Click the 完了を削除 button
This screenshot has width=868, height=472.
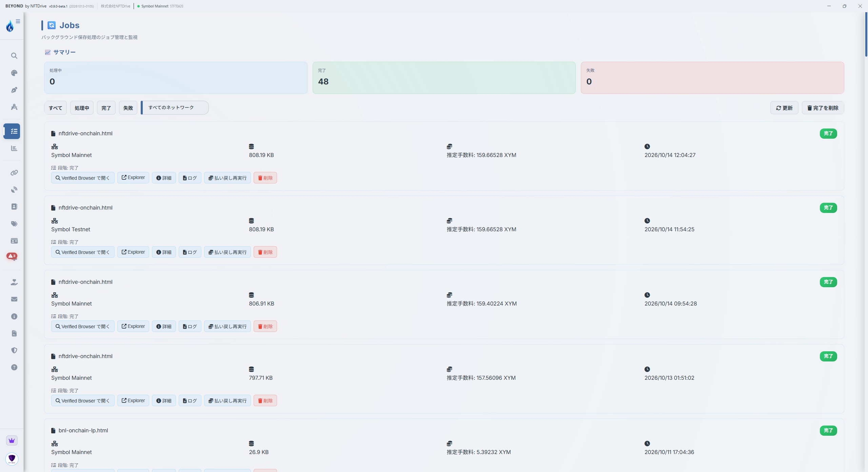pos(823,108)
